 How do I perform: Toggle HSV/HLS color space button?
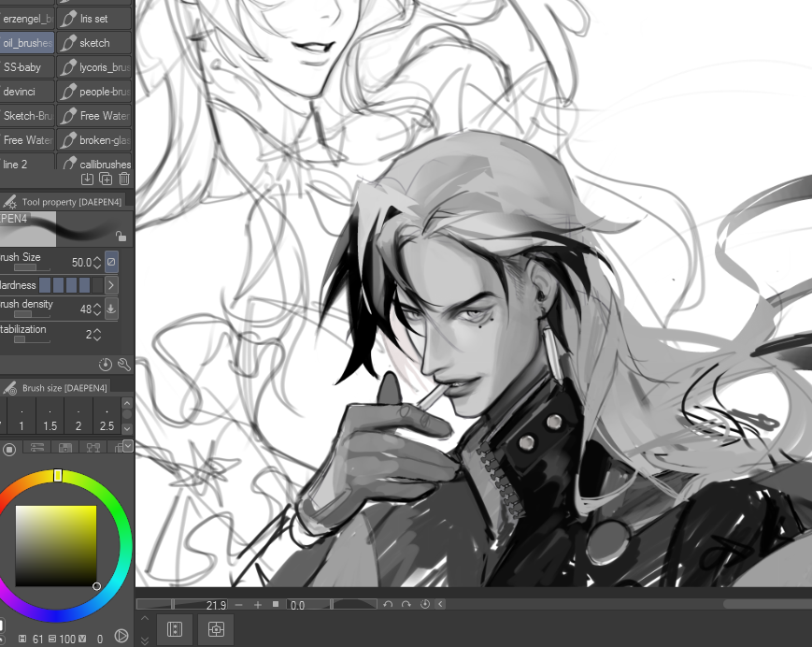pyautogui.click(x=121, y=636)
